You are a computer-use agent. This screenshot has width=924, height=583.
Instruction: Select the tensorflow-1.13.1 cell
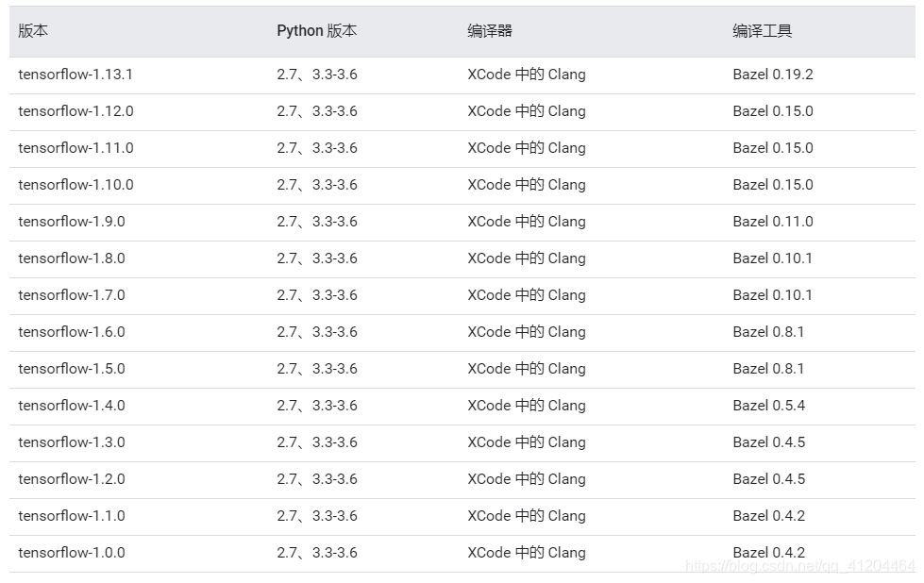76,75
